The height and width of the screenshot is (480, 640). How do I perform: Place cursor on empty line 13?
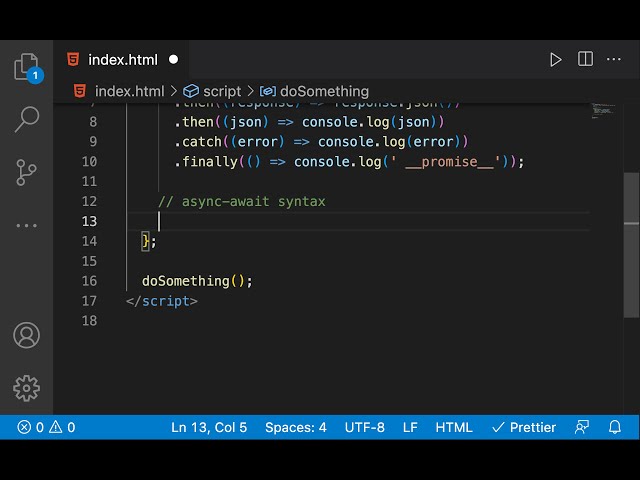(359, 221)
